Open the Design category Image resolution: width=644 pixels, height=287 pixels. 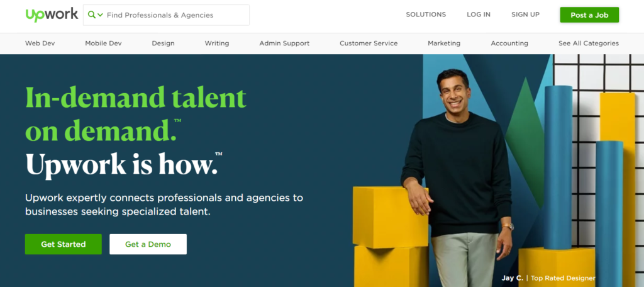click(x=163, y=43)
